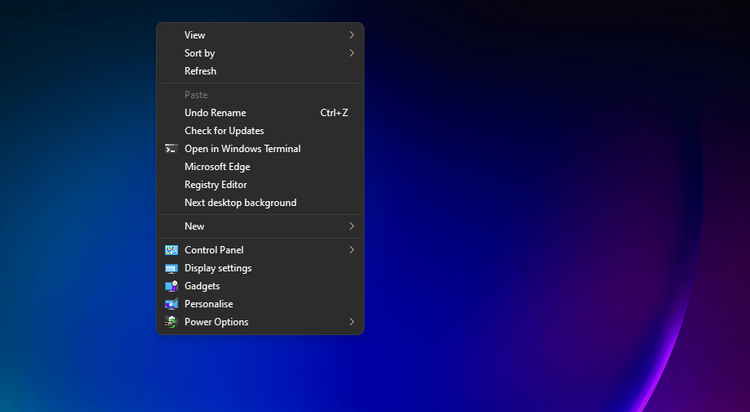Select Undo Rename in the menu
750x412 pixels.
[260, 113]
